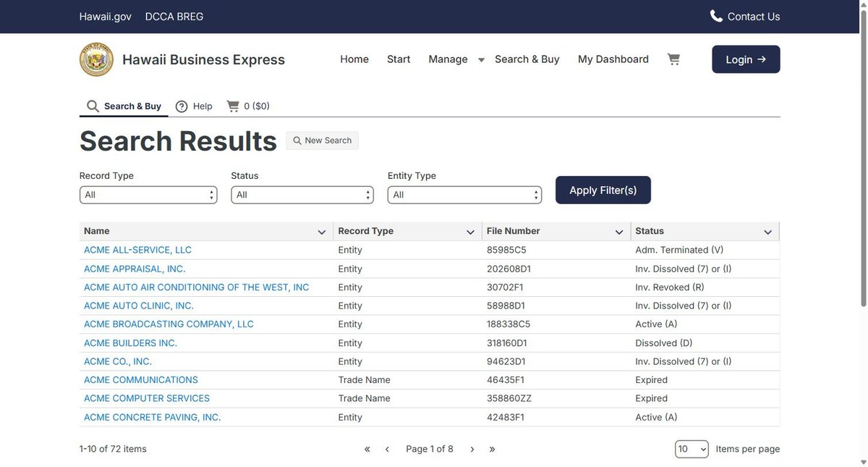Open ACME APPRAISAL, INC. record

point(135,269)
